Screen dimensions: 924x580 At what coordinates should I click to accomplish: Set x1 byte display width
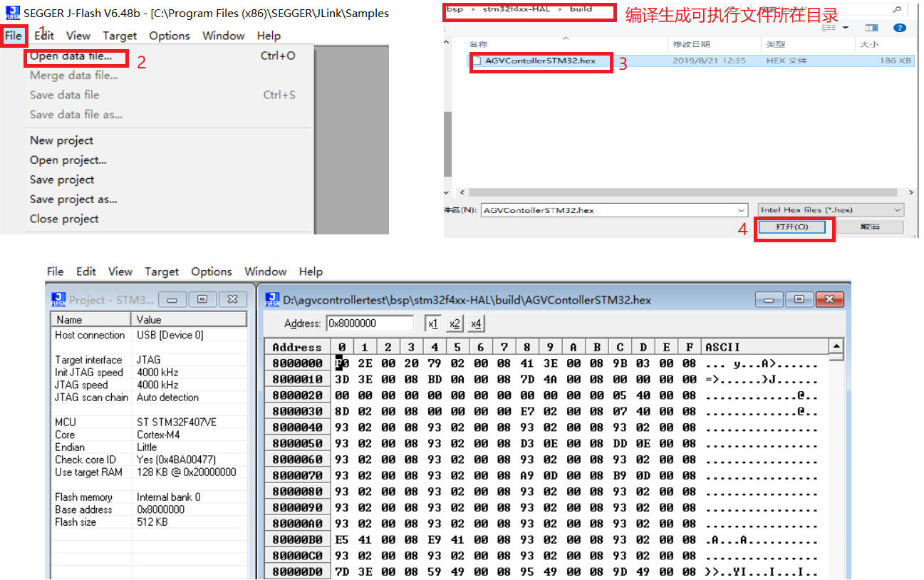tap(432, 323)
